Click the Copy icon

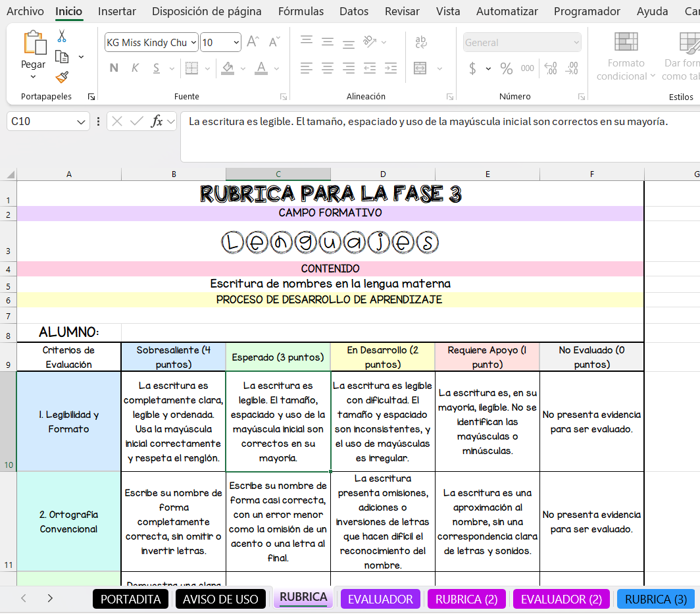tap(62, 57)
